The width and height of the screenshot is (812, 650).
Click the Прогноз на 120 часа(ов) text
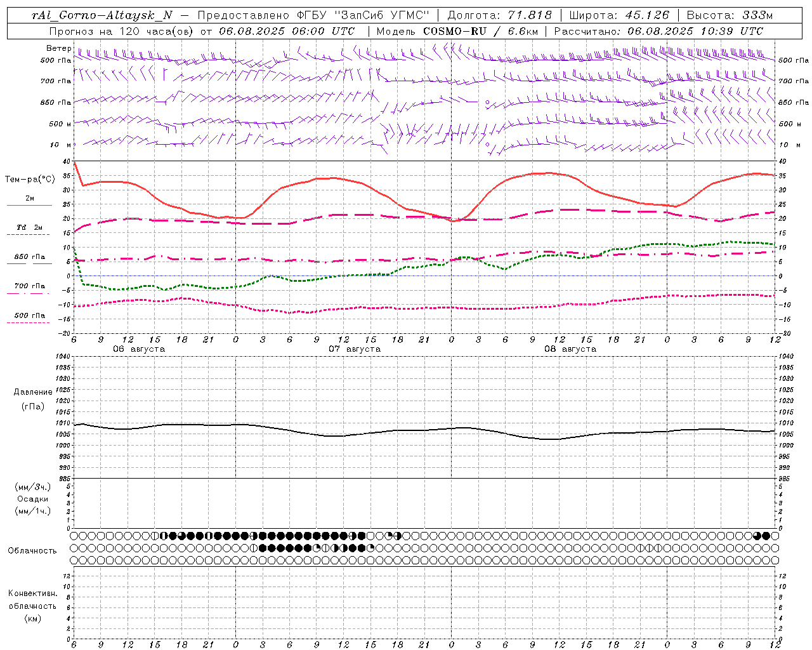[x=122, y=31]
